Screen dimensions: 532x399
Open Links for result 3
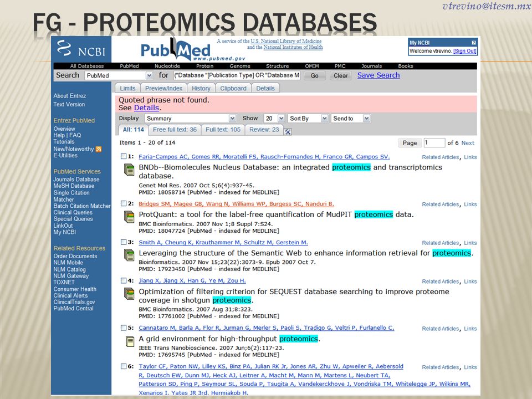tap(470, 243)
